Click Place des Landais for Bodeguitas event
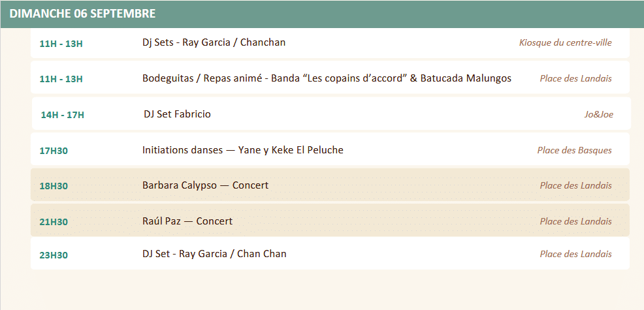This screenshot has height=310, width=644. pyautogui.click(x=575, y=78)
